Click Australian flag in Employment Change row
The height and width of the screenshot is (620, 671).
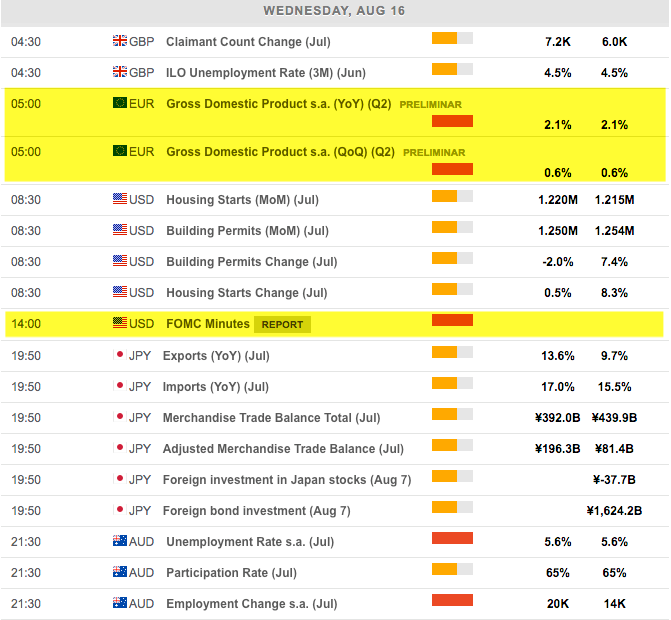[120, 603]
